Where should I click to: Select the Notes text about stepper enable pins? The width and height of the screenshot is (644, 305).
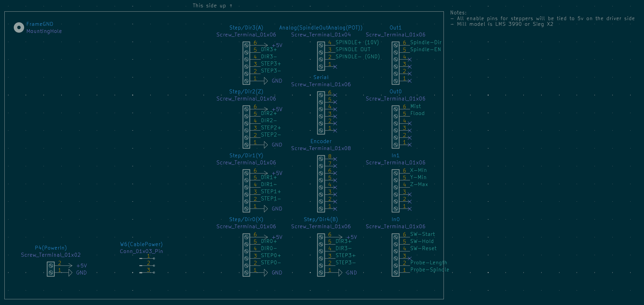pos(543,18)
